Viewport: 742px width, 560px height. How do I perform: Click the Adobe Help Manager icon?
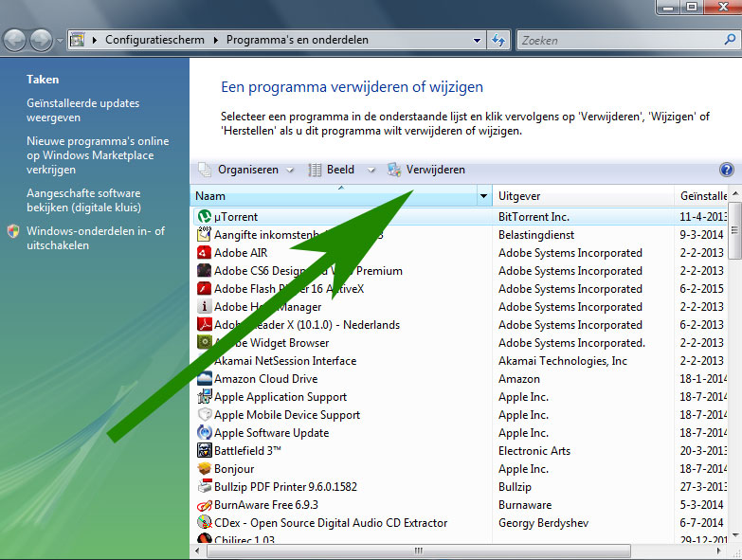point(204,306)
